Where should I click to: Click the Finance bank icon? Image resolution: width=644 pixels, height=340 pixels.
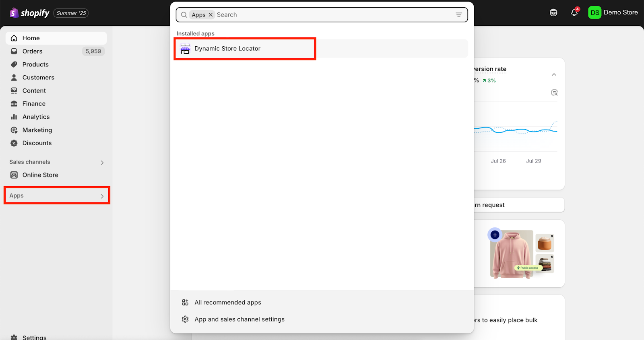pyautogui.click(x=14, y=104)
